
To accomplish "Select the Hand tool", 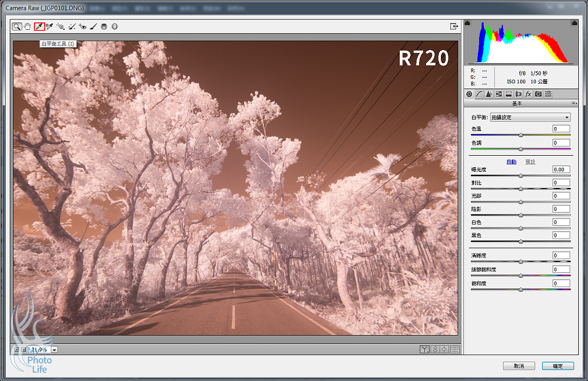I will coord(28,26).
